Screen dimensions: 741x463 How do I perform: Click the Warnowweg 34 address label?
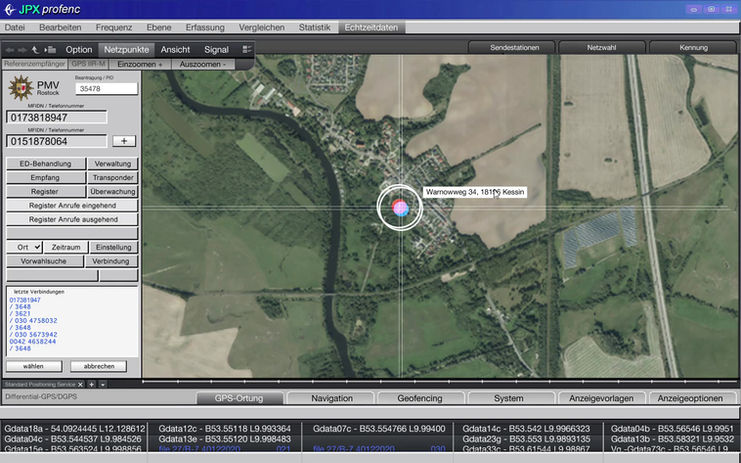click(x=475, y=192)
